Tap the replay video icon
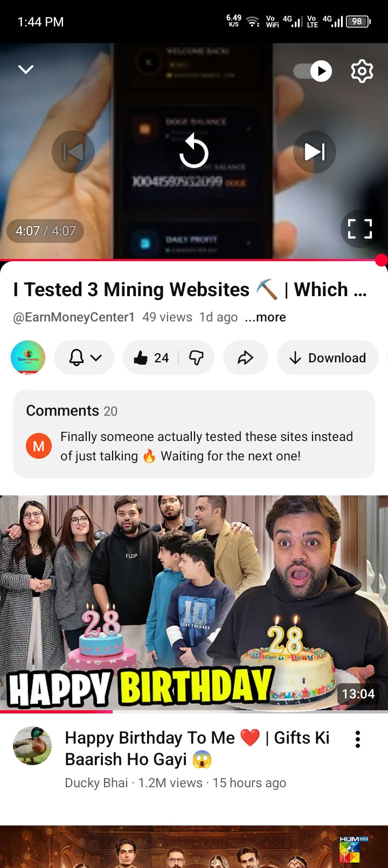 (x=194, y=152)
